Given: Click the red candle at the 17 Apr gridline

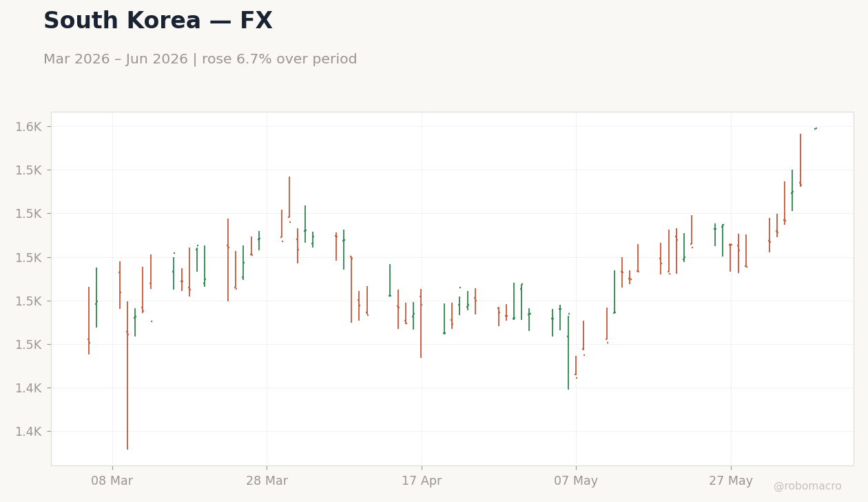Looking at the screenshot, I should coord(421,323).
